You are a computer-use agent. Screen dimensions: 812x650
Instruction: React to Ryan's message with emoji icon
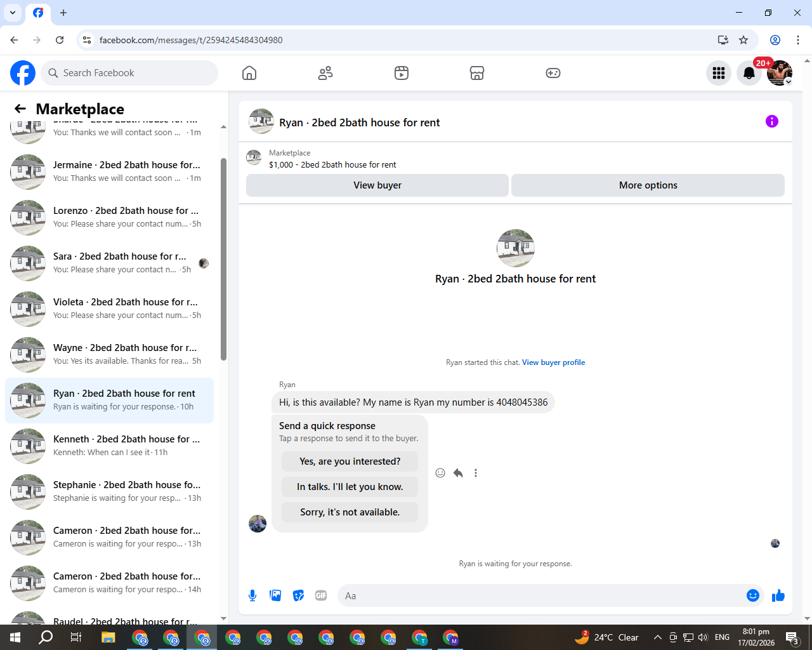(x=440, y=473)
